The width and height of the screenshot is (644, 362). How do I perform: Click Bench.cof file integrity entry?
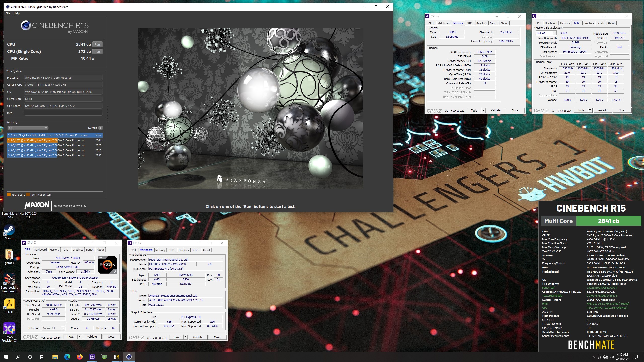[x=548, y=288]
